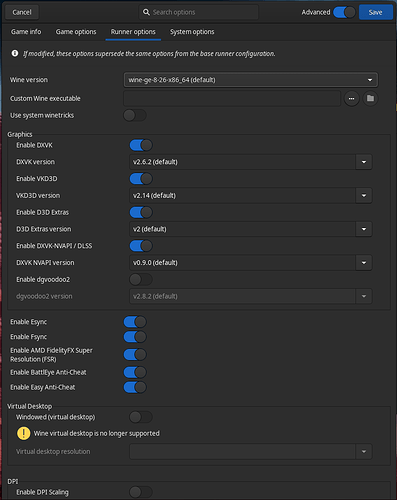Focus the Search options field

click(x=198, y=12)
